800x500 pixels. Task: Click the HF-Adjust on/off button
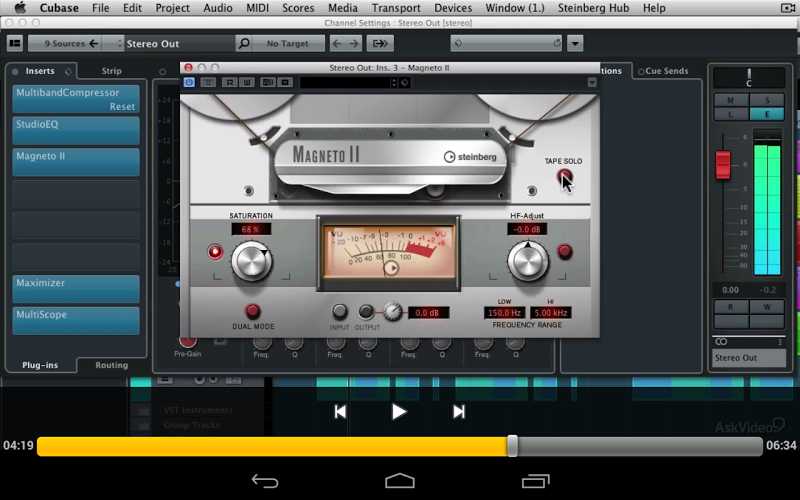(x=565, y=252)
